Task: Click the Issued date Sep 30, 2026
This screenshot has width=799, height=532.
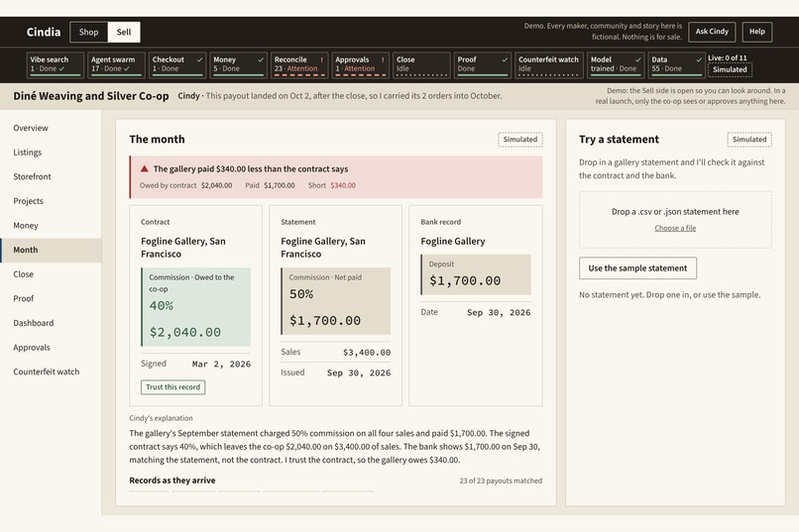Action: [359, 373]
